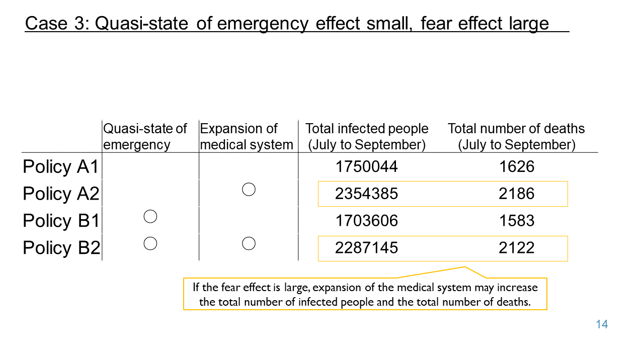644x362 pixels.
Task: Click the Quasi-state of emergency column header
Action: point(145,137)
